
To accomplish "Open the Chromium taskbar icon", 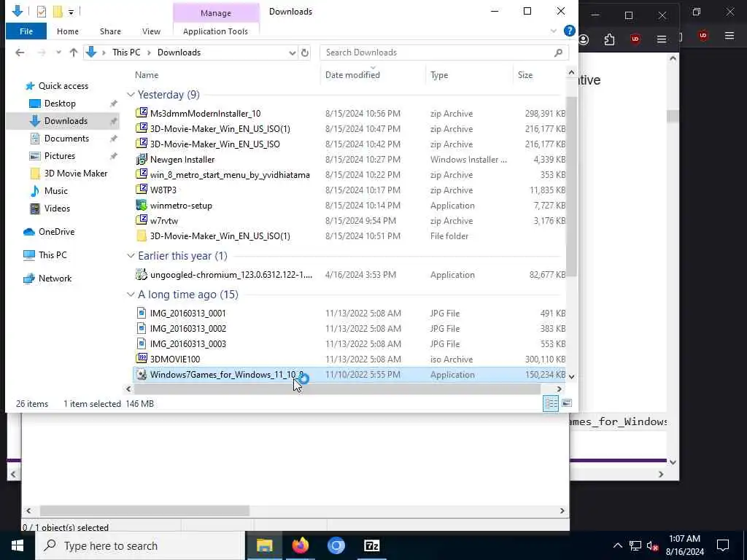I will (336, 545).
